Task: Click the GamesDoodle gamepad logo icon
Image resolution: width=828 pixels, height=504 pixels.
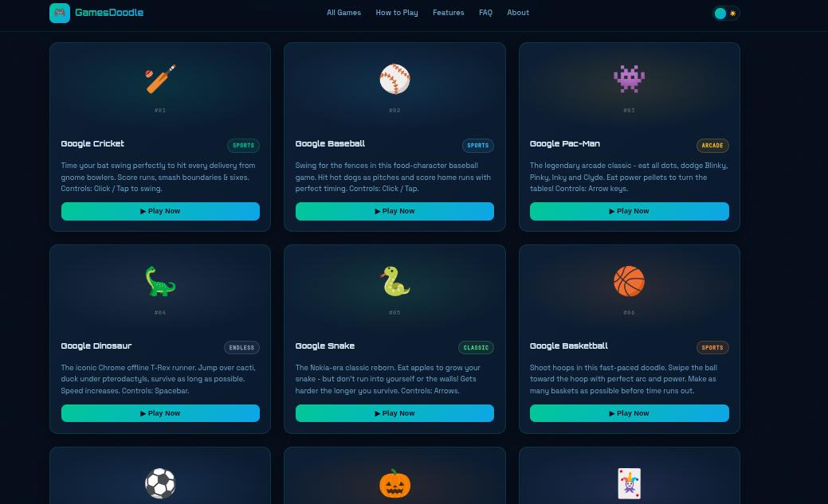Action: point(60,13)
